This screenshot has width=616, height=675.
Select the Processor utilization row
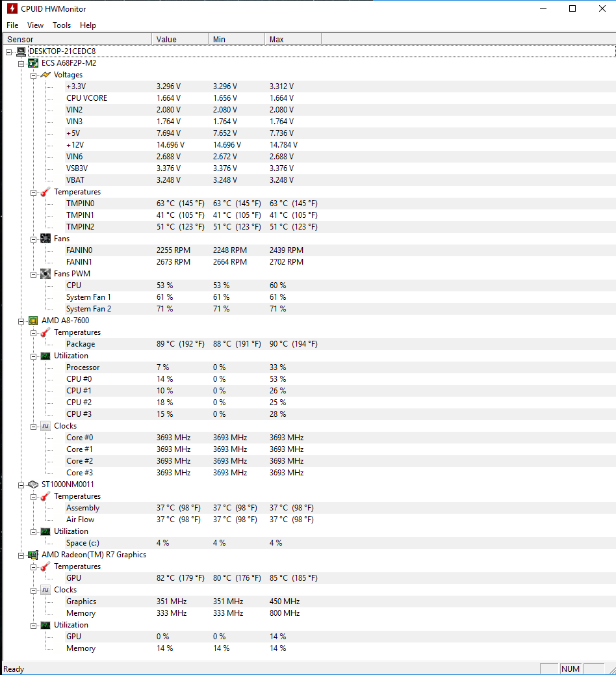point(340,367)
